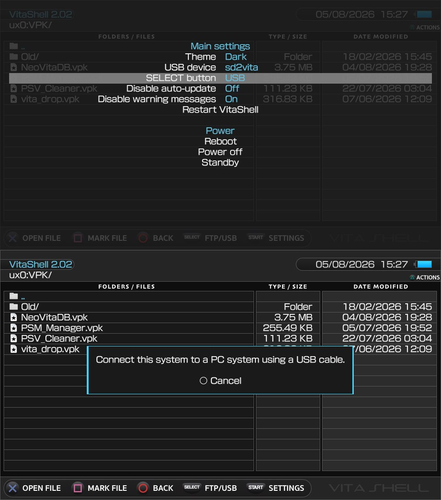Click SELECT icon for FTP/USB in lower bar
This screenshot has width=441, height=500.
point(192,487)
